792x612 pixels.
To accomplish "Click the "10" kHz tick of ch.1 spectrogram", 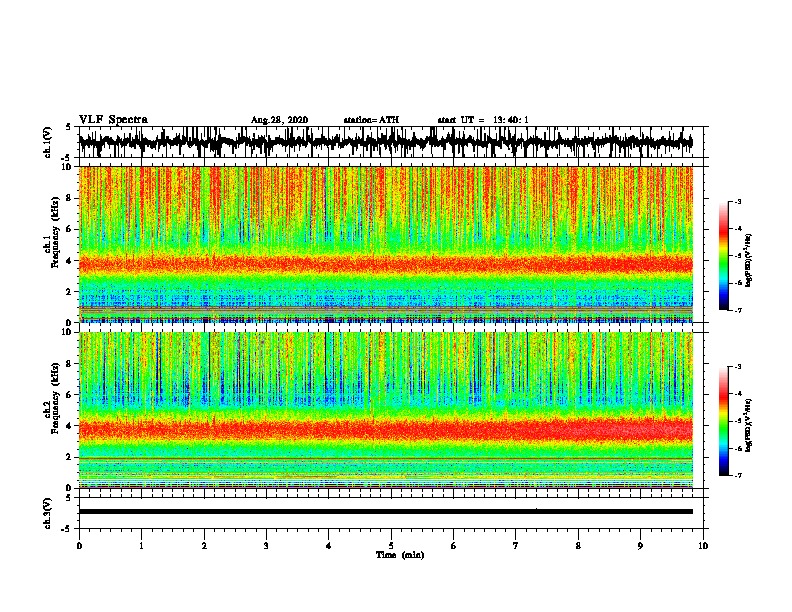I will (68, 167).
